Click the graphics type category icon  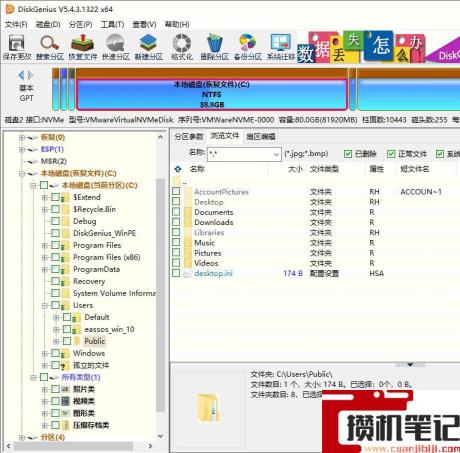(x=66, y=413)
